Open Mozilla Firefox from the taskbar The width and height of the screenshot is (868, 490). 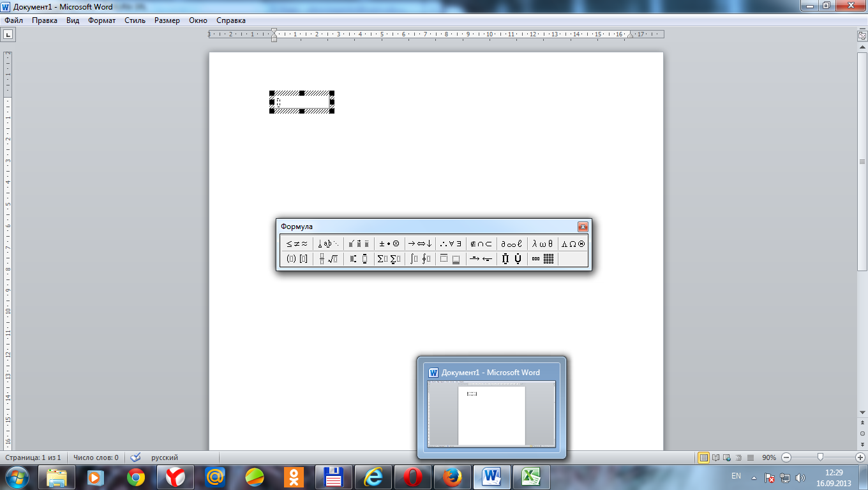[453, 477]
